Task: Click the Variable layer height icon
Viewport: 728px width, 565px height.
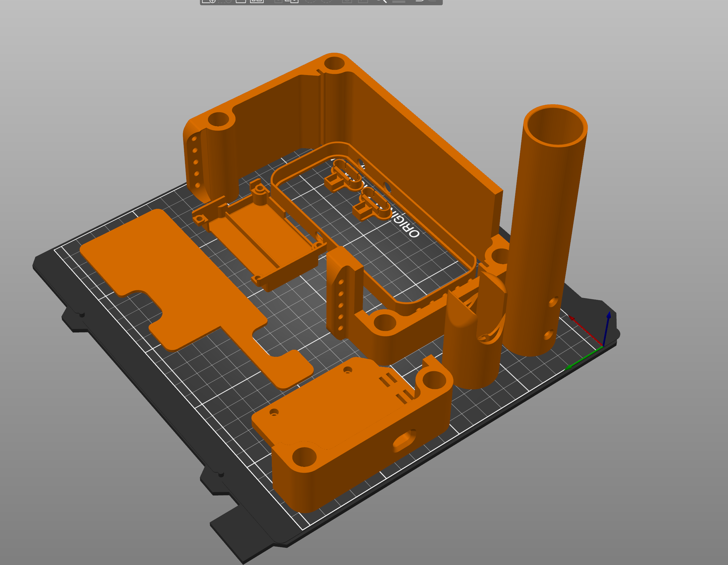Action: [x=398, y=1]
